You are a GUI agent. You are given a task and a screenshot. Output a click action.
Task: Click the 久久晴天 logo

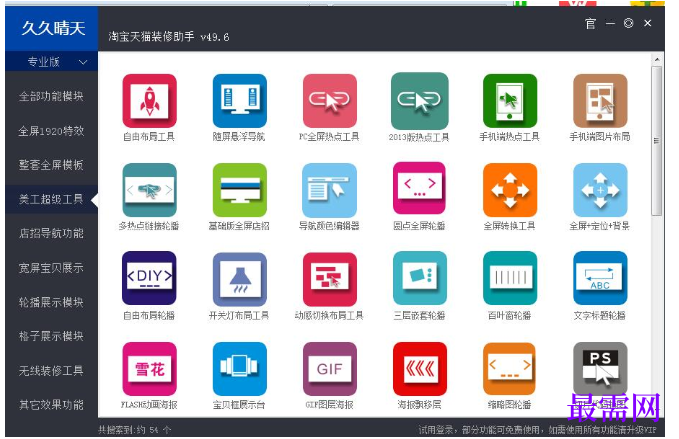53,29
